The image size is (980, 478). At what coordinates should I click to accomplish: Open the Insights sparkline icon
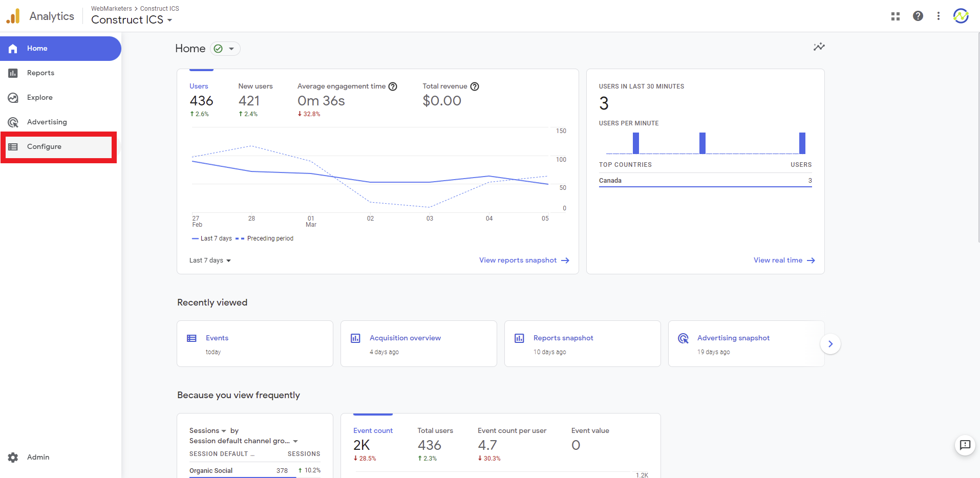coord(819,47)
